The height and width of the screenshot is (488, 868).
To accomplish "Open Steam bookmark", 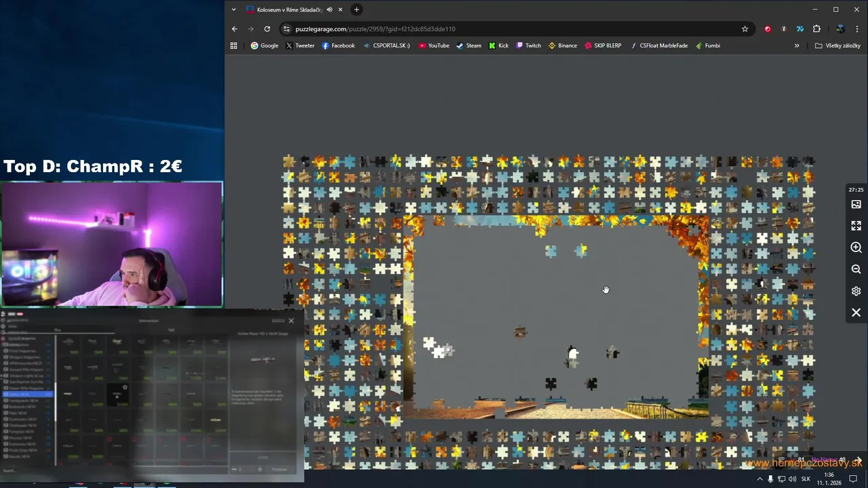I will [x=469, y=45].
